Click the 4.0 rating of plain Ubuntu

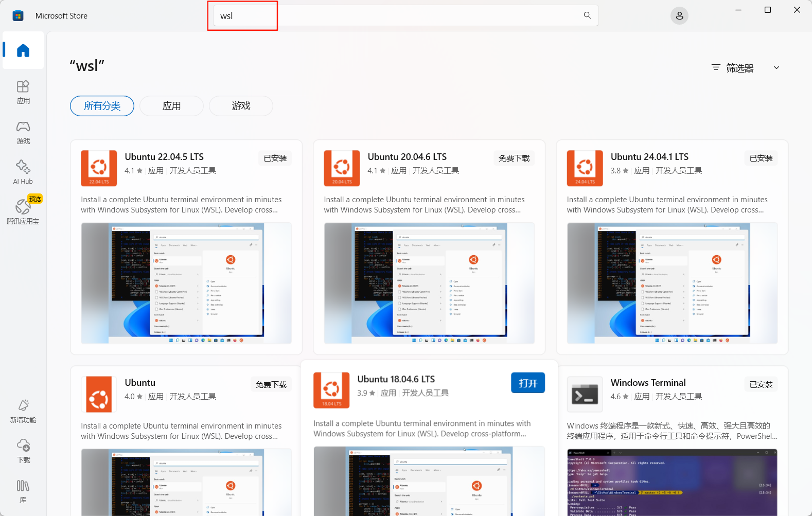pos(133,397)
